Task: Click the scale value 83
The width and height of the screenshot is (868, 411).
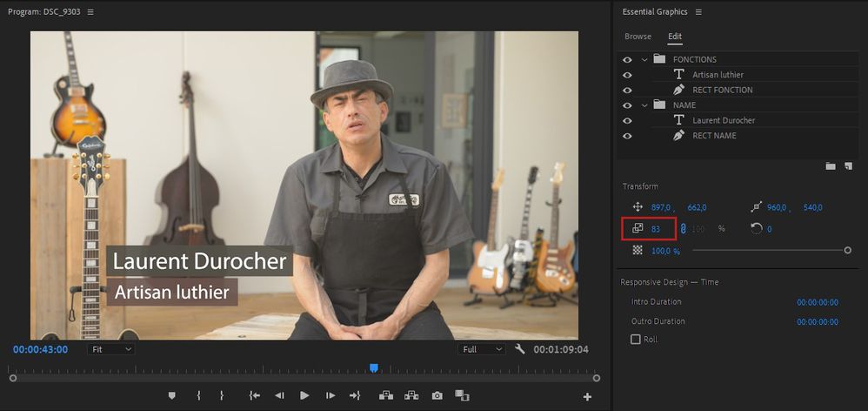Action: [656, 229]
